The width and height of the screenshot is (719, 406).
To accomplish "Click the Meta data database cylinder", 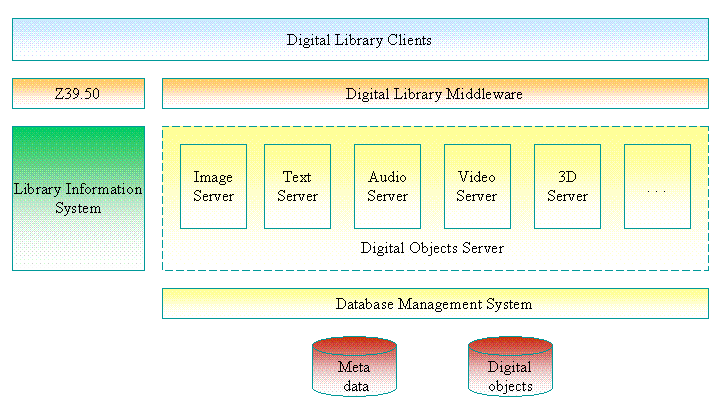I will (354, 366).
